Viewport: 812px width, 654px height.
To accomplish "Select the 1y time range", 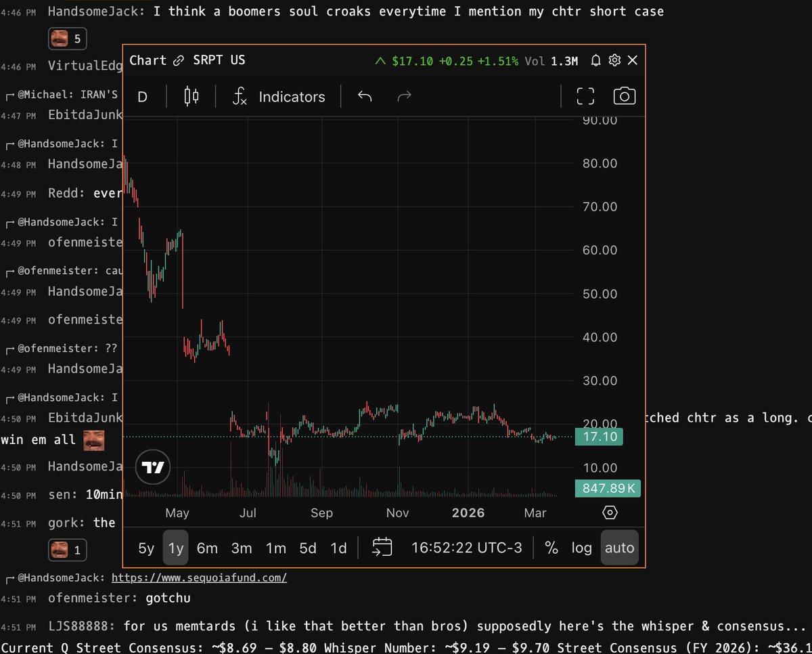I will coord(176,548).
